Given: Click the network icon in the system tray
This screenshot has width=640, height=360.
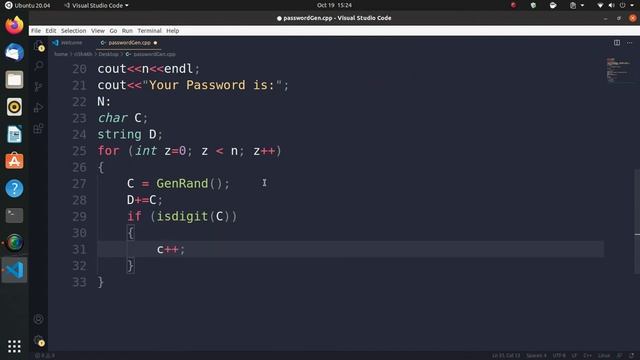Looking at the screenshot, I should tap(600, 5).
